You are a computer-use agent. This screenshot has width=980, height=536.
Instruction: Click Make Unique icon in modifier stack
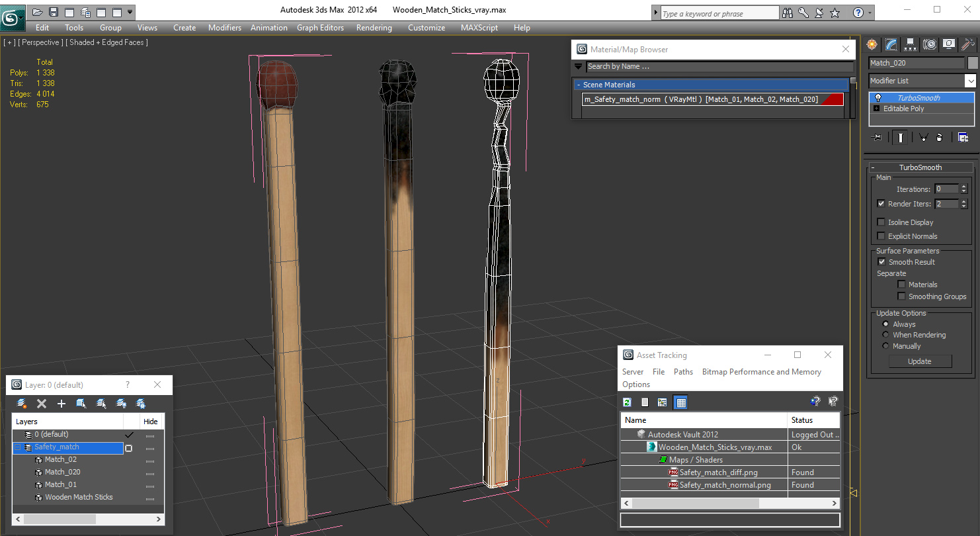(923, 138)
